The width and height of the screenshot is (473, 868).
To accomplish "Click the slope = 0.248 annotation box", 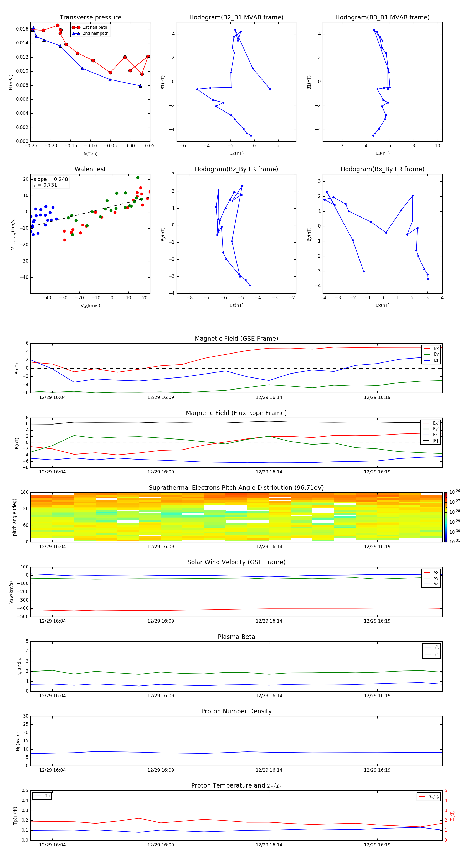I will coord(50,182).
